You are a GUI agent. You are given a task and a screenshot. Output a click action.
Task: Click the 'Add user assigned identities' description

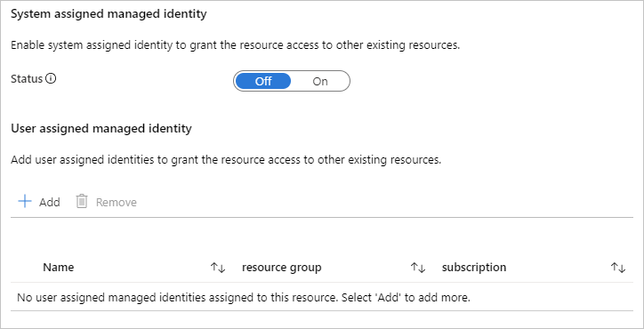coord(226,160)
